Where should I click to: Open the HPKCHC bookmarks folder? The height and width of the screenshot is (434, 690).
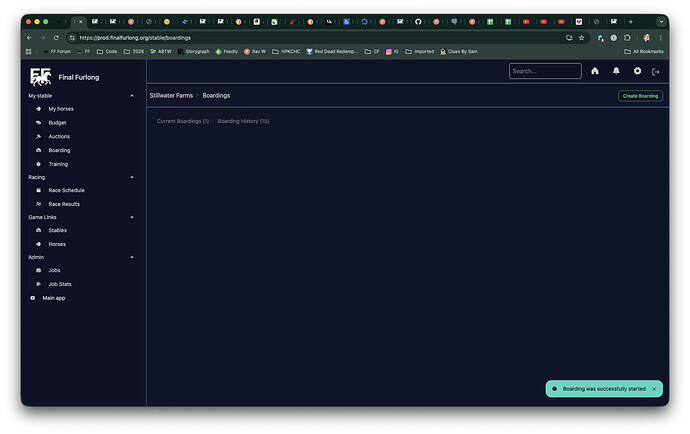point(286,51)
